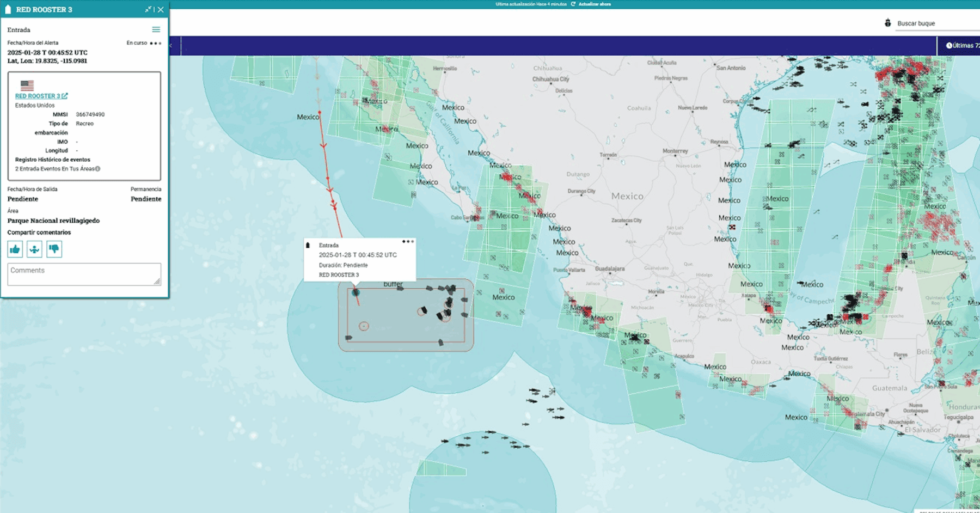
Task: Select the neutral shrug feedback icon
Action: 34,249
